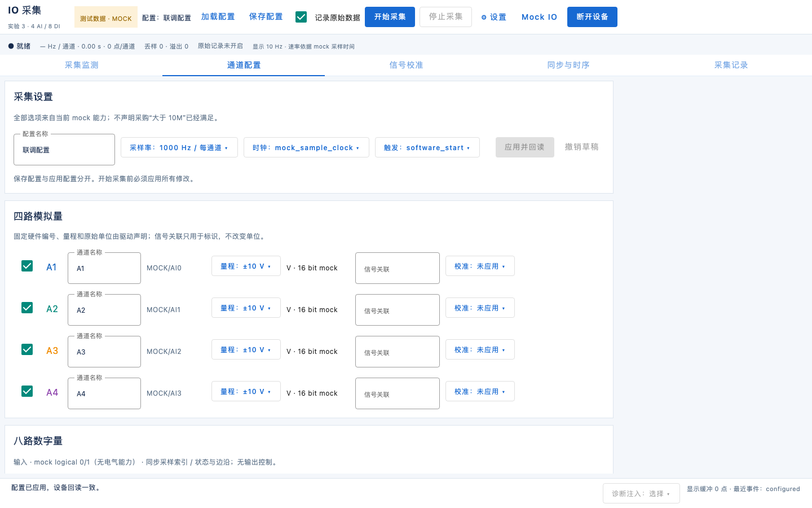
Task: Focus the A4 信号关联 input
Action: click(398, 393)
